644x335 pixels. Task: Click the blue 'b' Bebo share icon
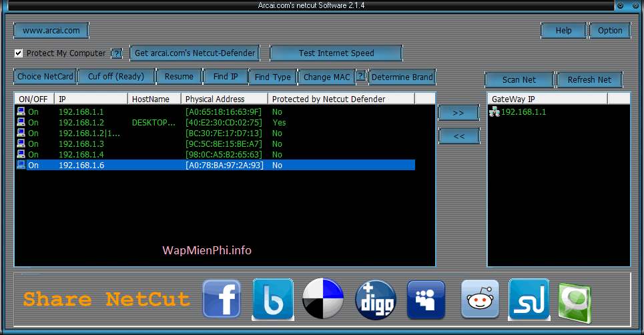coord(273,299)
